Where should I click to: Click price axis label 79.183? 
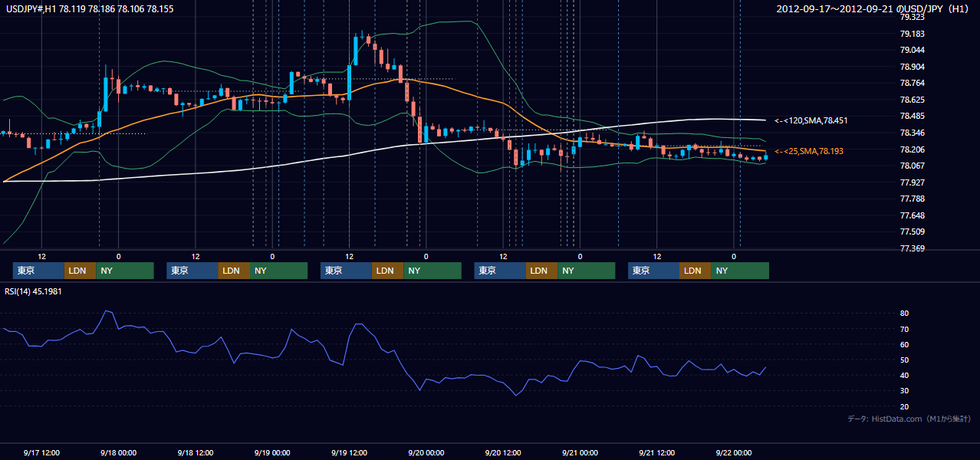click(x=911, y=34)
